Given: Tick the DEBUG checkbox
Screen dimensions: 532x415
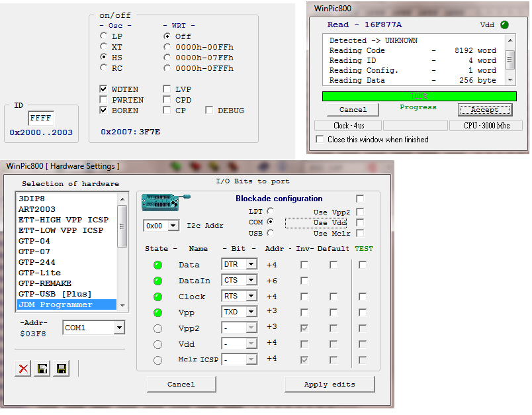Looking at the screenshot, I should pyautogui.click(x=209, y=111).
